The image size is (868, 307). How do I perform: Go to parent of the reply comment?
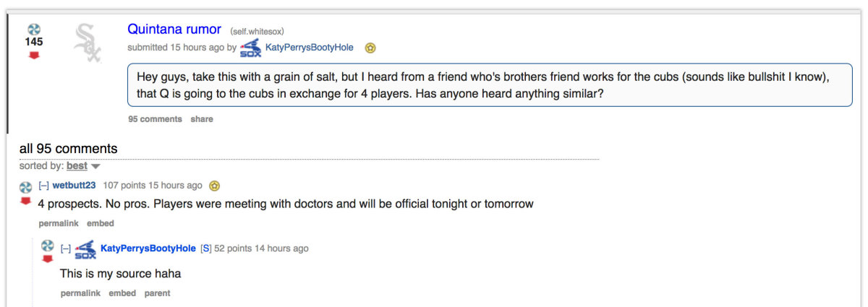pos(157,293)
